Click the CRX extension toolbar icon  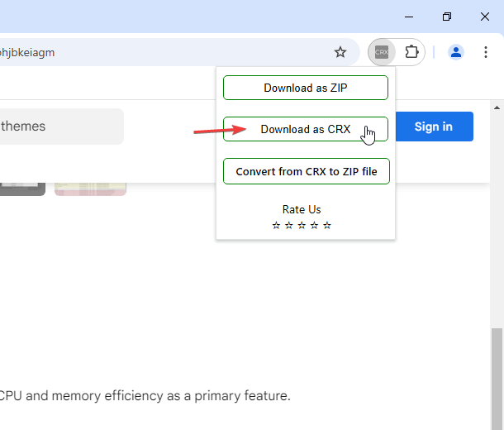[382, 52]
